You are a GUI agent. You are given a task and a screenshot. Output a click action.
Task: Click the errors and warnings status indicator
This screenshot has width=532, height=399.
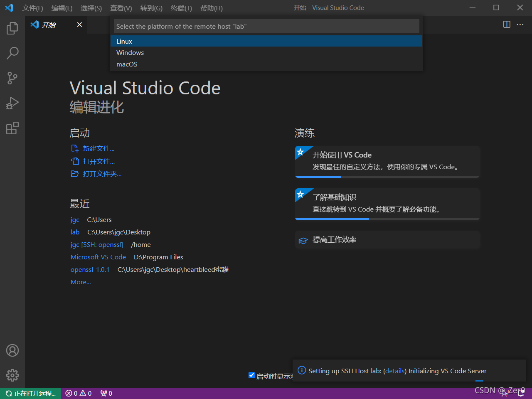(79, 393)
